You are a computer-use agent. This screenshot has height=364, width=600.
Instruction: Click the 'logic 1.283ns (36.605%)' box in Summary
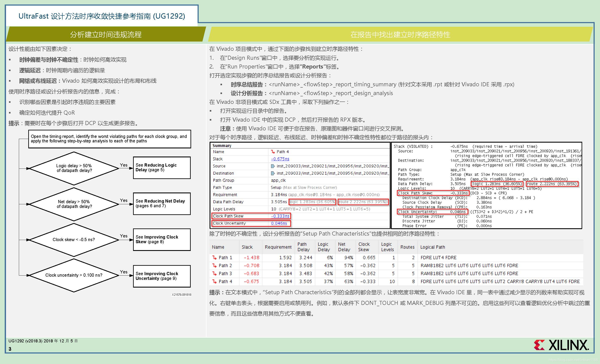pyautogui.click(x=312, y=202)
